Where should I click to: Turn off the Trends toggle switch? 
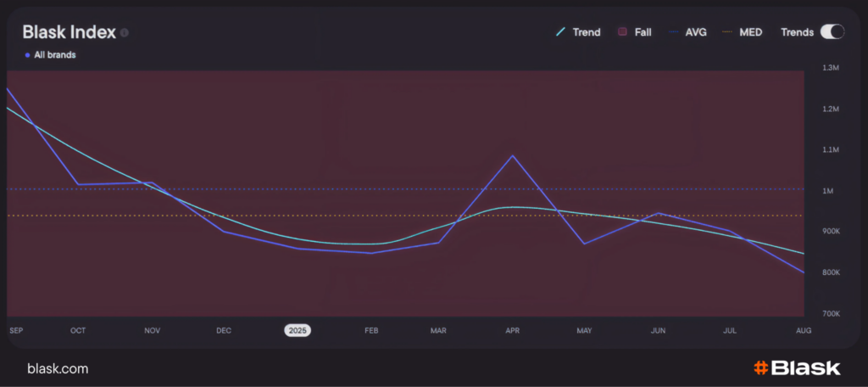[832, 32]
